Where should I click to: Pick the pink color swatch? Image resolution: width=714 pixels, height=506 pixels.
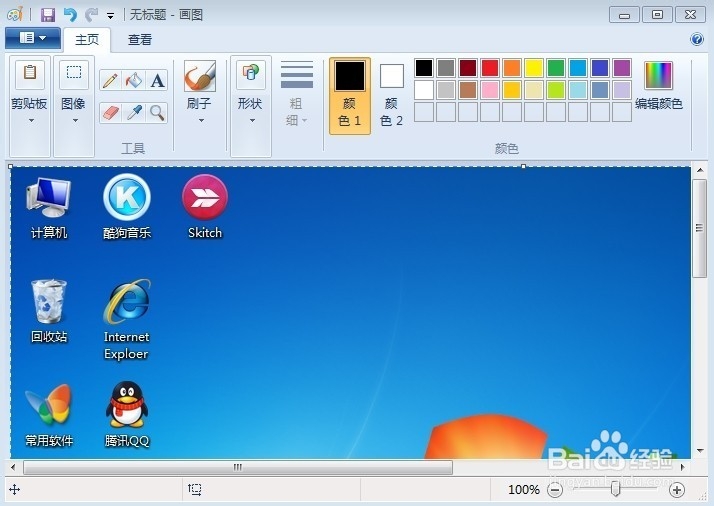490,90
